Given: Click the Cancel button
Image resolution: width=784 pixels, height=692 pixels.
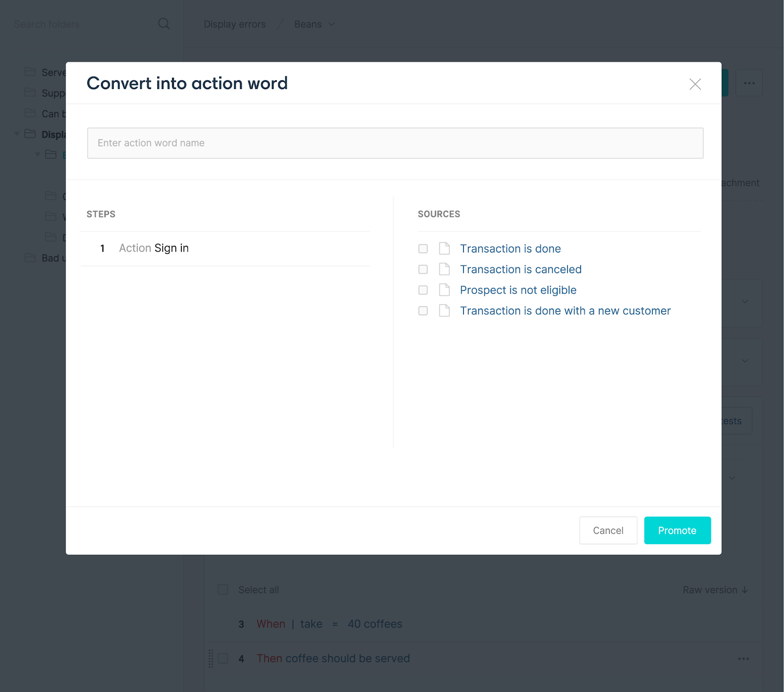Looking at the screenshot, I should point(608,530).
